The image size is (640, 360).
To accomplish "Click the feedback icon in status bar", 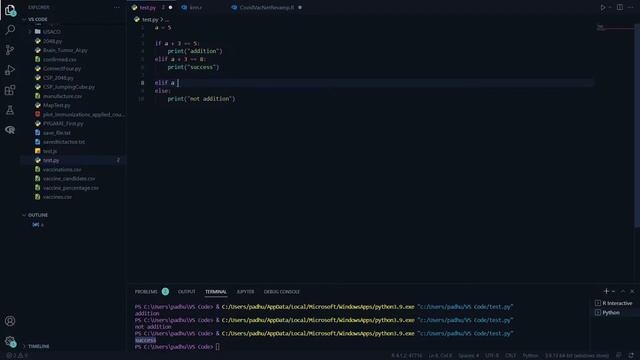I will tap(619, 356).
